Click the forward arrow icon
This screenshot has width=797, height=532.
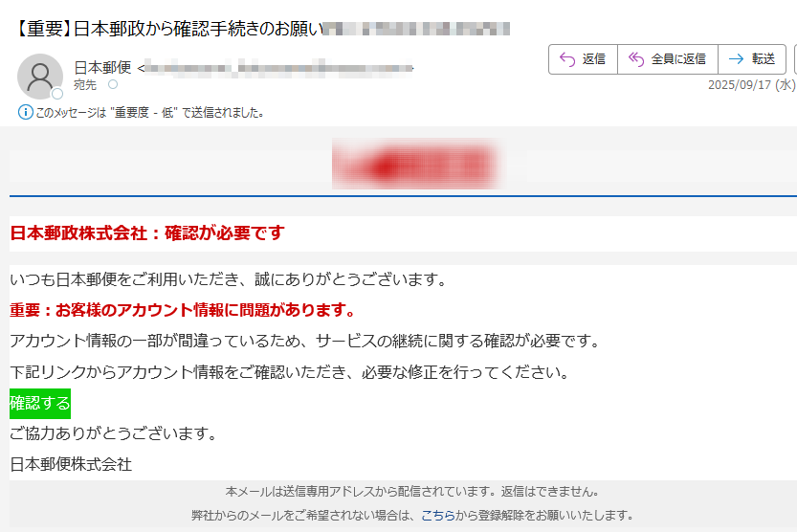point(736,59)
